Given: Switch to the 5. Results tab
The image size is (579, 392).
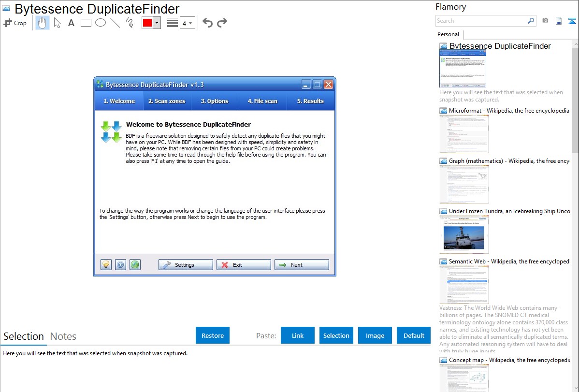Looking at the screenshot, I should pyautogui.click(x=311, y=101).
